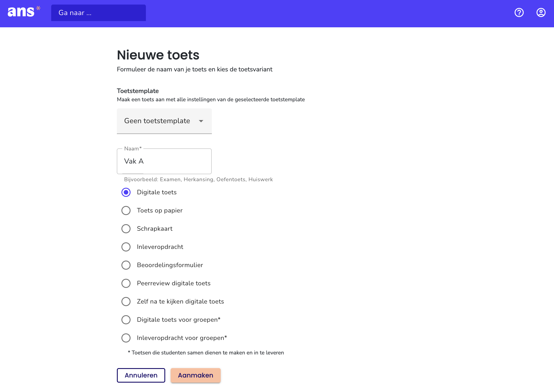Image resolution: width=554 pixels, height=392 pixels.
Task: Select Beoordelingsformulier radio button
Action: click(126, 265)
